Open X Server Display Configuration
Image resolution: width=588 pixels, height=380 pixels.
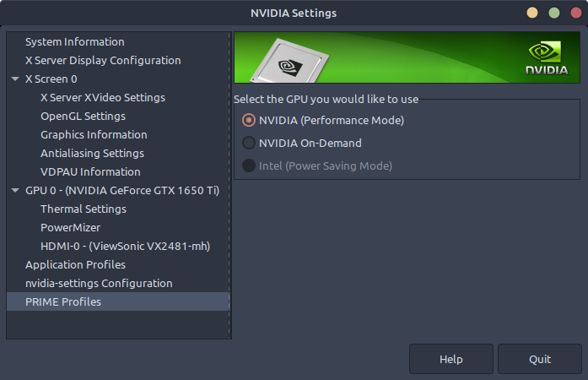coord(103,61)
